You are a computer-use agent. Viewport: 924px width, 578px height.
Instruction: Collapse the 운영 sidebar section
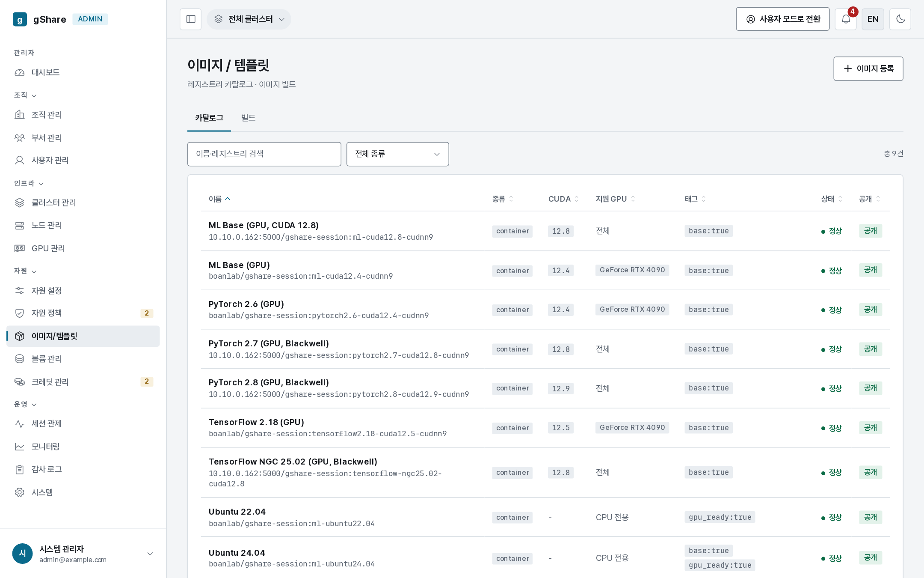(25, 404)
